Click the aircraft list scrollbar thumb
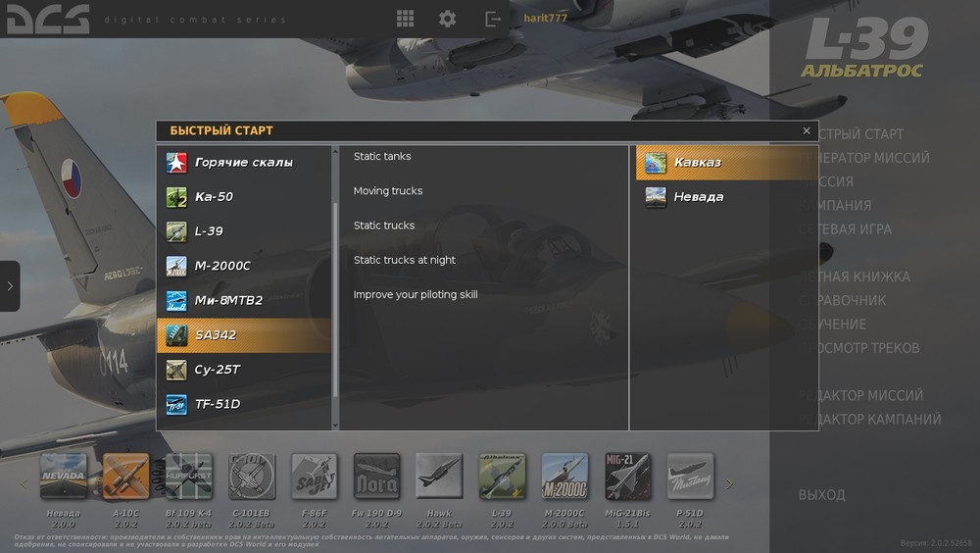 335,299
